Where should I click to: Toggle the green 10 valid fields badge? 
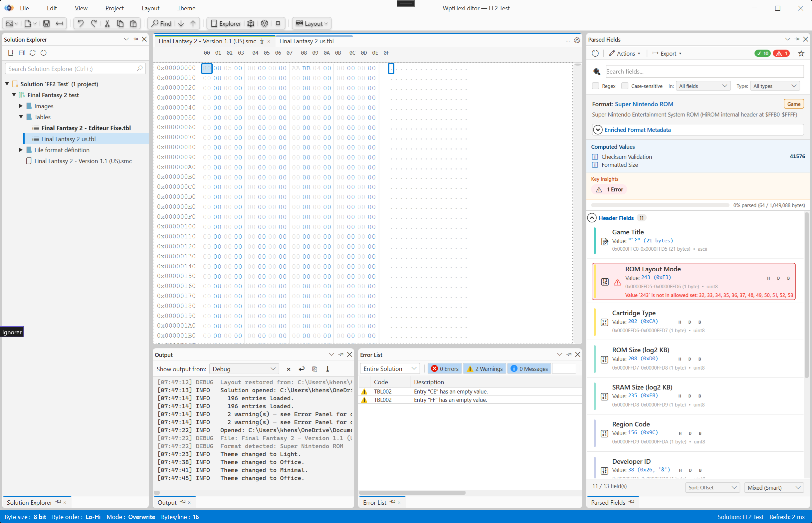pyautogui.click(x=762, y=53)
